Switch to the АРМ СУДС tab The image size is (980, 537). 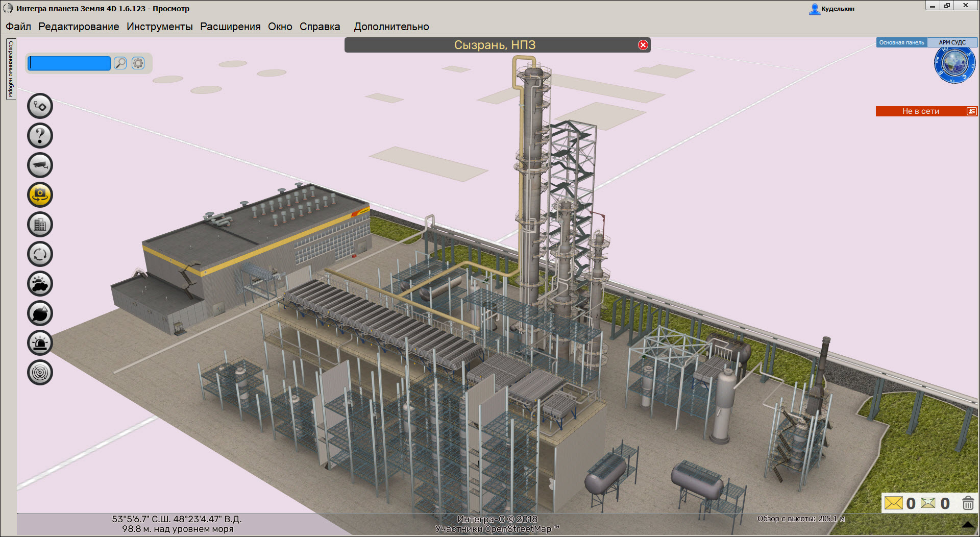(951, 42)
